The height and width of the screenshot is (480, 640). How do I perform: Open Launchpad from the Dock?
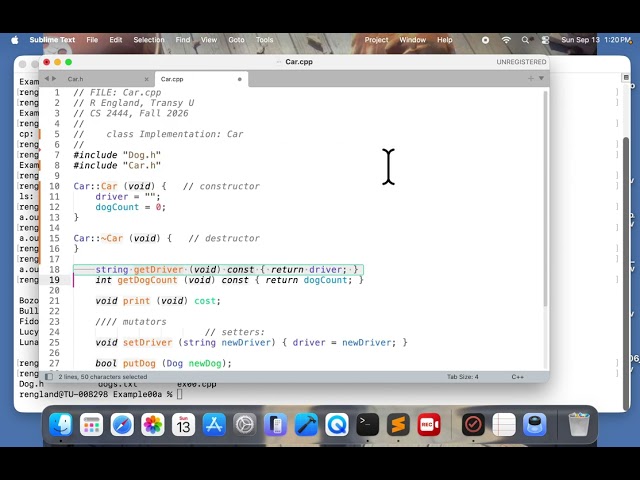pos(91,425)
